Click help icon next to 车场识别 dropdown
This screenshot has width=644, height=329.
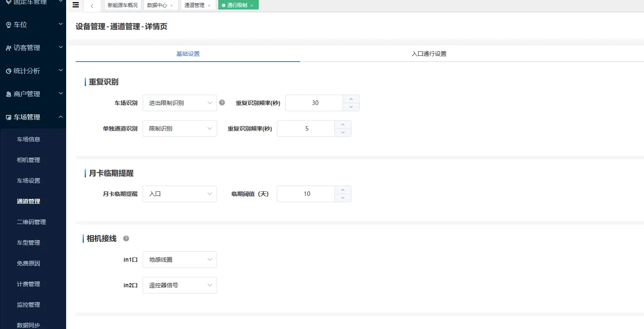click(x=222, y=103)
